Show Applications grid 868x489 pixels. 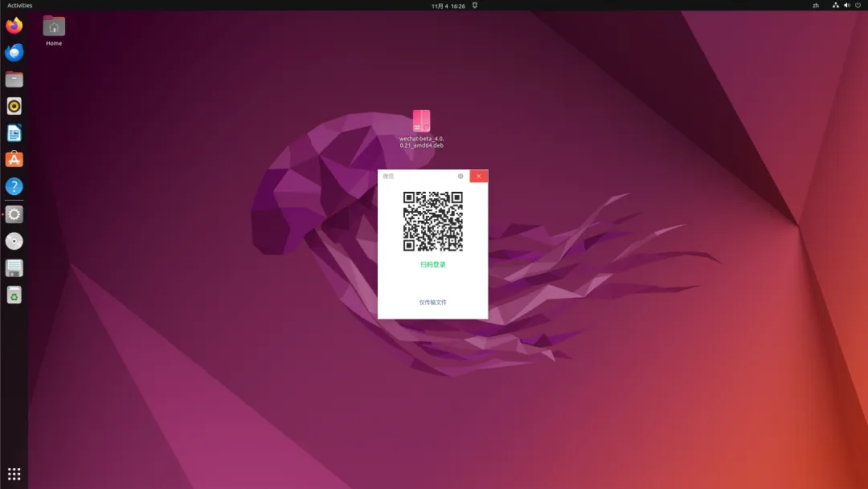(x=14, y=474)
